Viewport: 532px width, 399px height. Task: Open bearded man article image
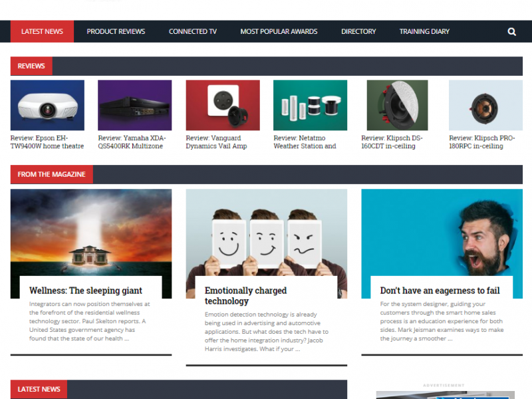tap(442, 232)
